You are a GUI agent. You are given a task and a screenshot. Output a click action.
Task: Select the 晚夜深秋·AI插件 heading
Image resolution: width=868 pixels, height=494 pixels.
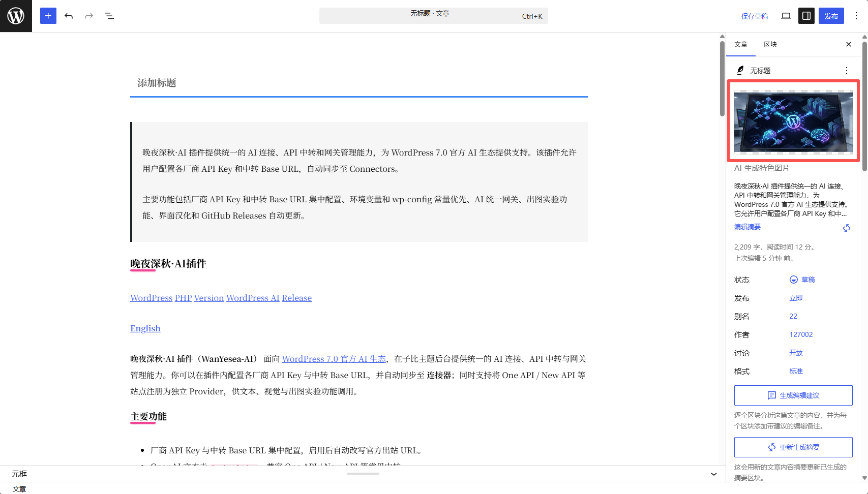coord(168,263)
